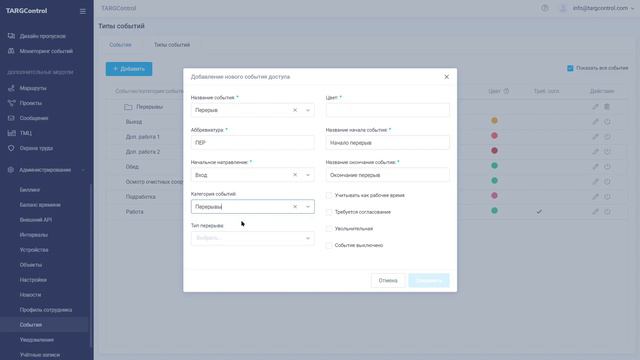Click the Название начала события input field

click(x=388, y=142)
